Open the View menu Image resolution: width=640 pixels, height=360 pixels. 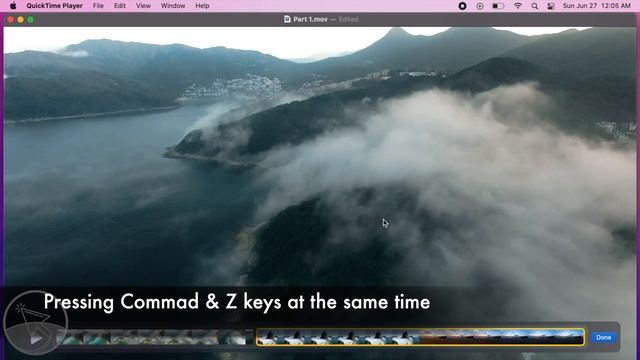tap(143, 6)
